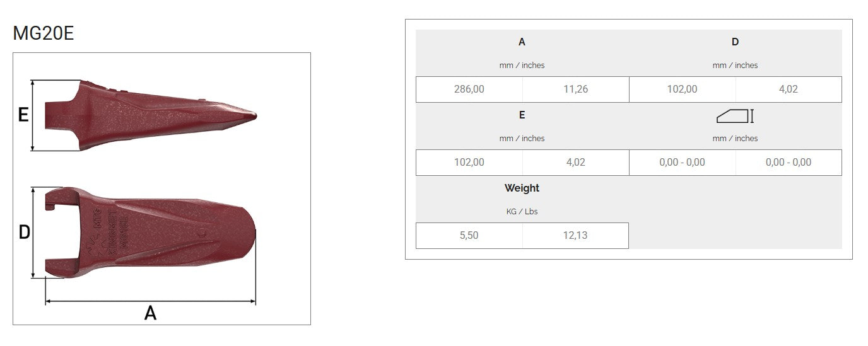The image size is (868, 346).
Task: Select the A column header in table
Action: tap(522, 42)
